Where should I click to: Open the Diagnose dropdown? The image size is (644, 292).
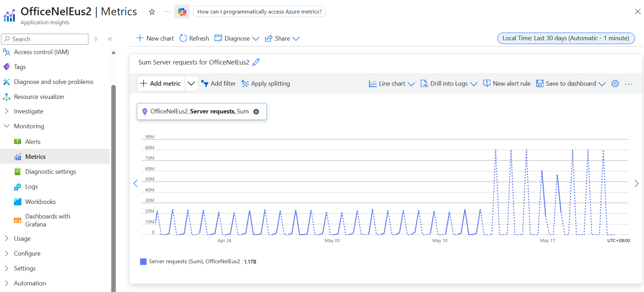[x=237, y=38]
